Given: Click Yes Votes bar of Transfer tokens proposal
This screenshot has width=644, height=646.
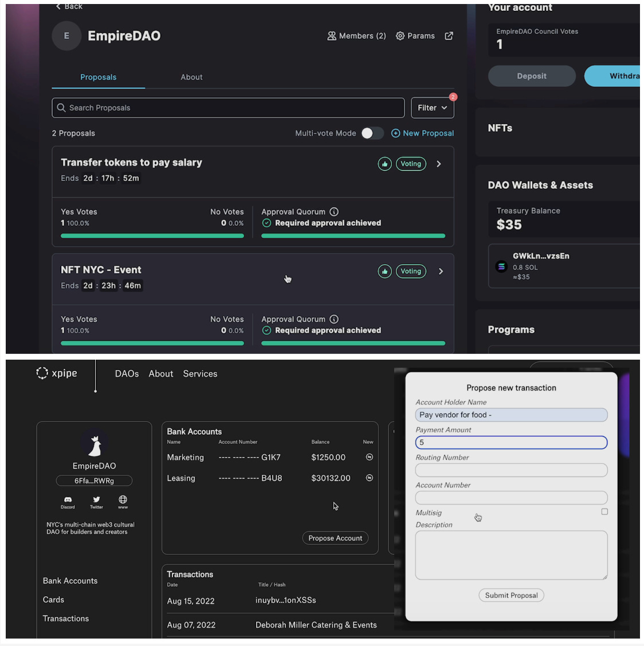Looking at the screenshot, I should click(152, 235).
